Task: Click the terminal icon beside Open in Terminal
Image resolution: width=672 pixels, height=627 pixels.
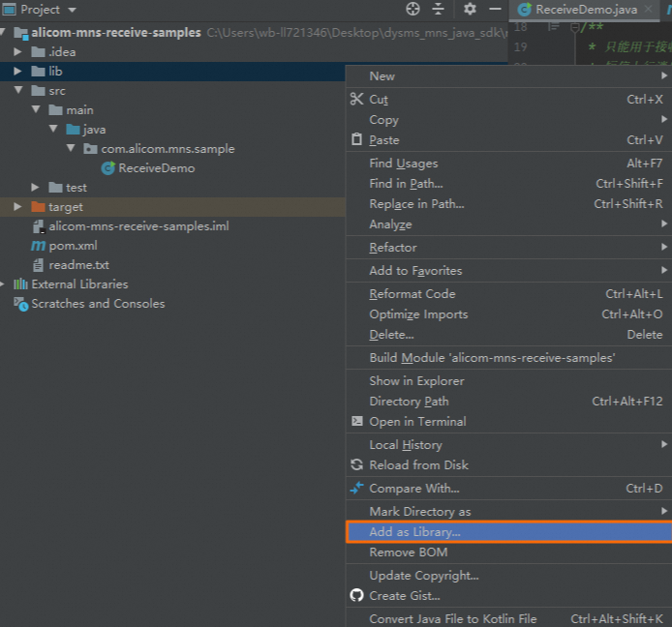Action: [357, 421]
